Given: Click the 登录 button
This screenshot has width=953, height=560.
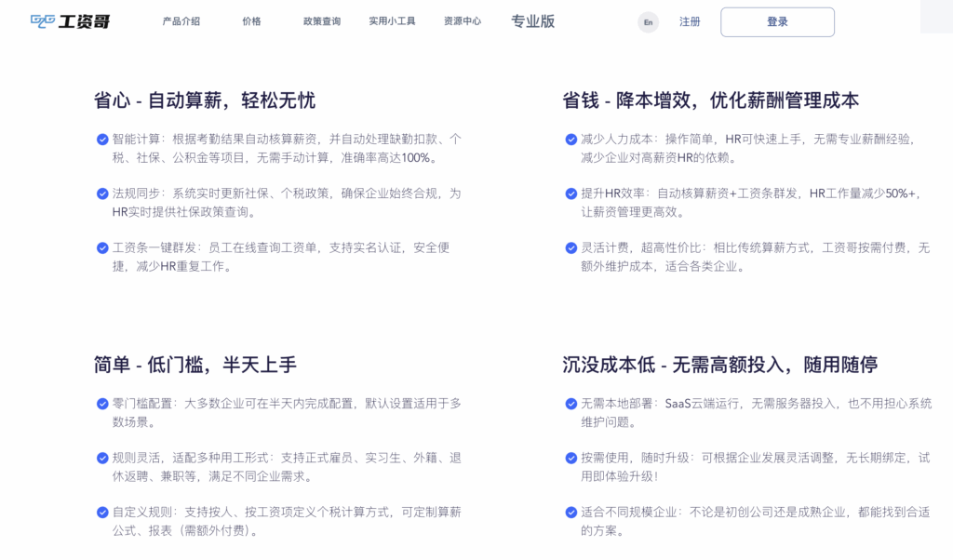Looking at the screenshot, I should [x=777, y=22].
